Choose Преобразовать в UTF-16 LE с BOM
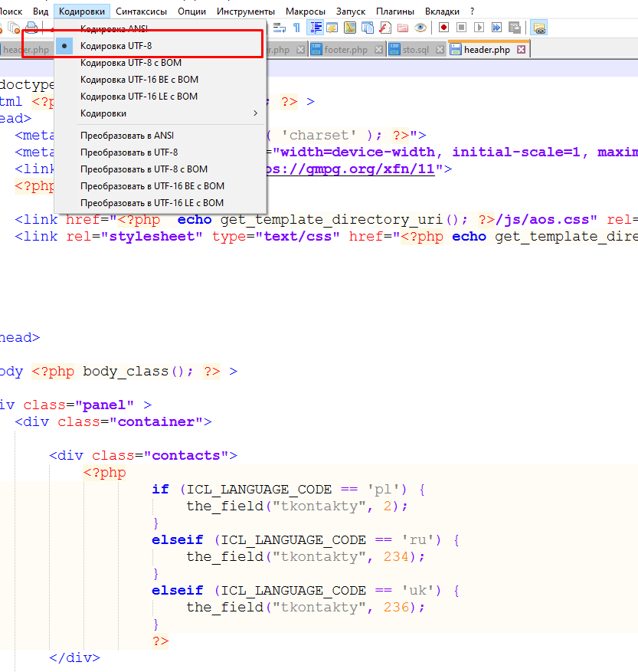Screen dimensions: 638x672 [160, 203]
